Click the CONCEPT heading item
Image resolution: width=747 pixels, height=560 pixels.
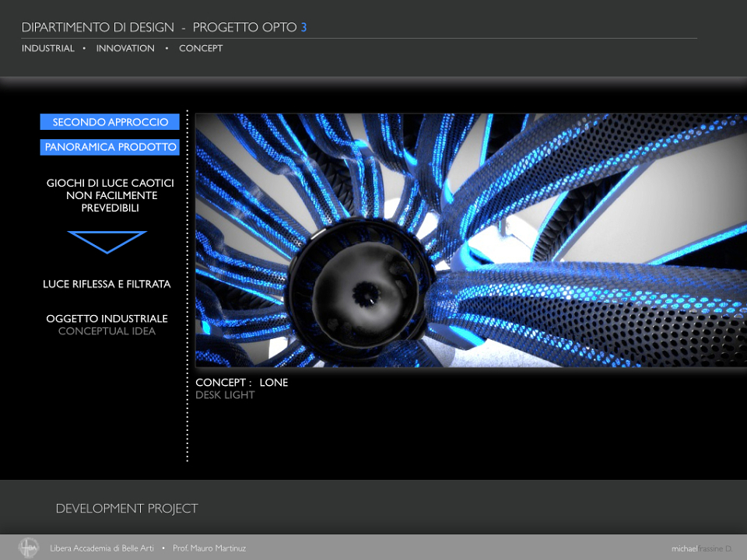tap(201, 48)
